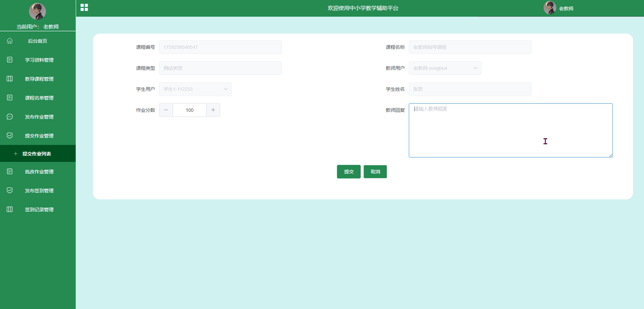Open the 学生用户 dropdown
The width and height of the screenshot is (644, 309).
tap(195, 89)
